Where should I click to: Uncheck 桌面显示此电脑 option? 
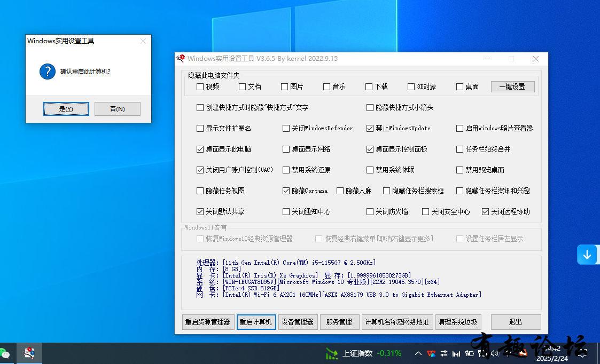(x=200, y=149)
